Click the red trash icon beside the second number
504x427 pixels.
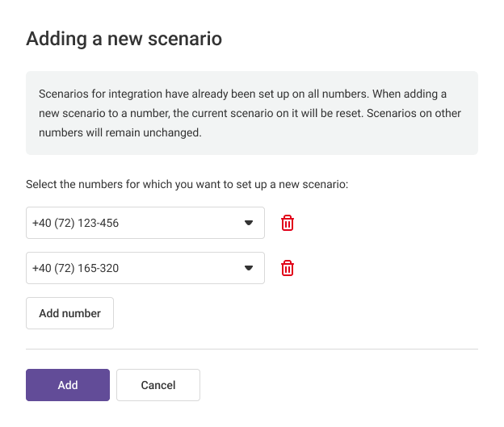[x=288, y=268]
